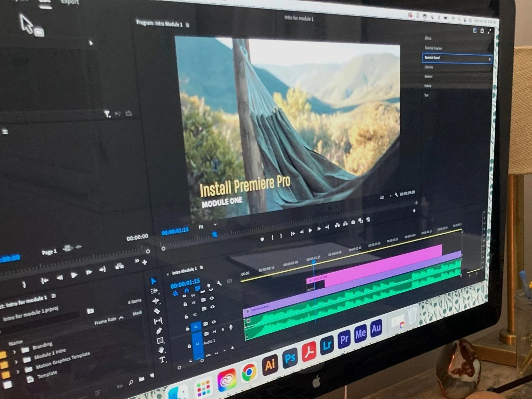This screenshot has height=399, width=532.
Task: Click the pink MODULE ONE graphic clip
Action: 374,266
